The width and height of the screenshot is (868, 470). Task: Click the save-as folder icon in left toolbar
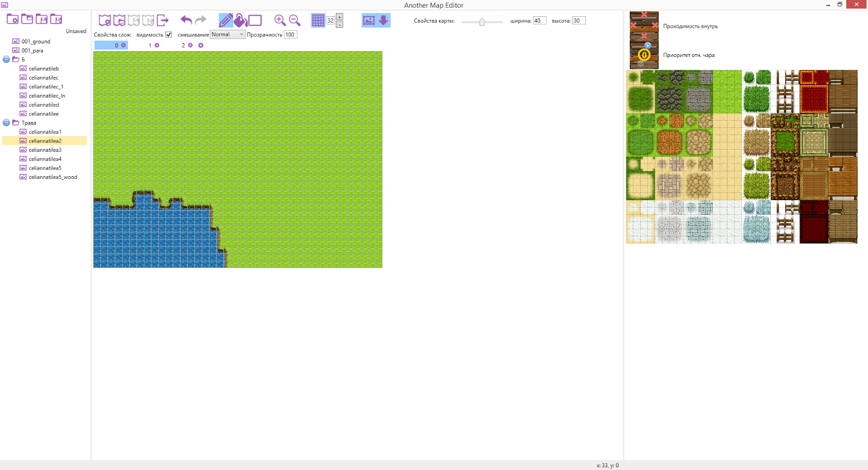56,19
